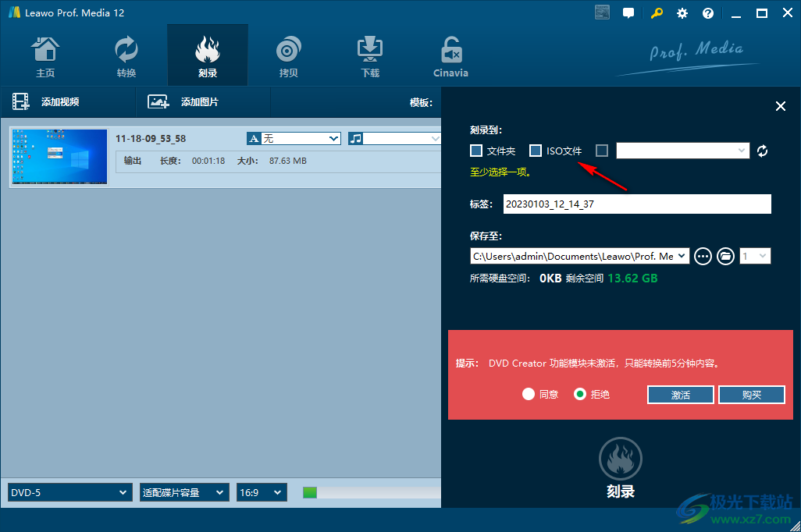This screenshot has width=801, height=532.
Task: Click the audio music note icon
Action: coord(355,138)
